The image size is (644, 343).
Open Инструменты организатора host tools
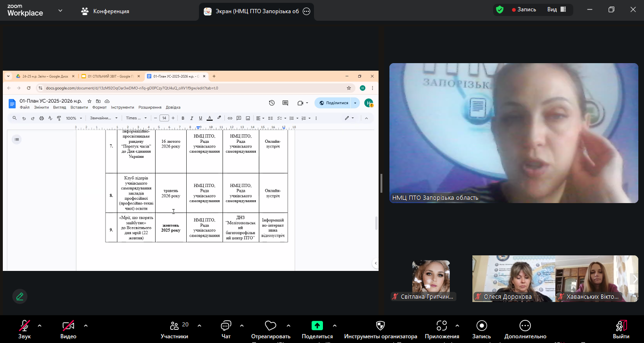(380, 326)
